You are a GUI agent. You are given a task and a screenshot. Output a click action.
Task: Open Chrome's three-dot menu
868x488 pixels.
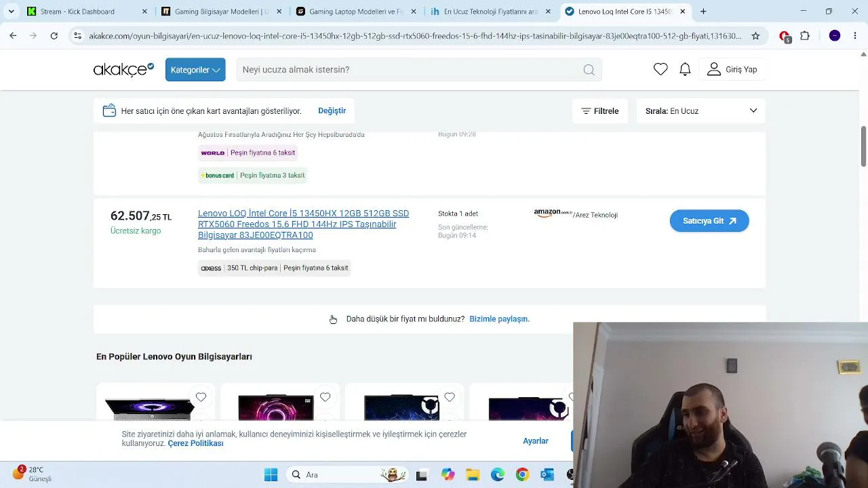point(855,36)
